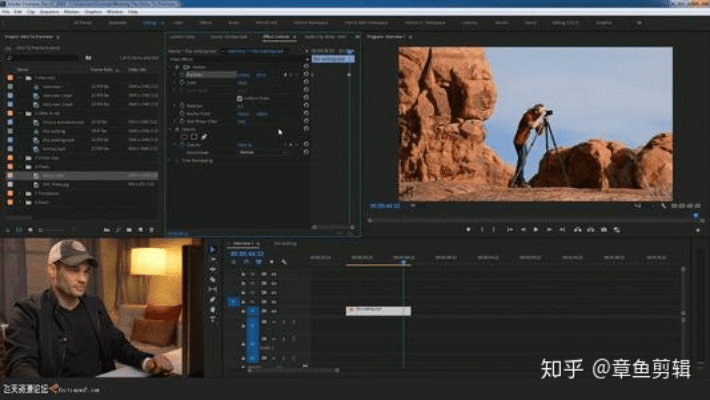Reset the Position parameter

(305, 74)
